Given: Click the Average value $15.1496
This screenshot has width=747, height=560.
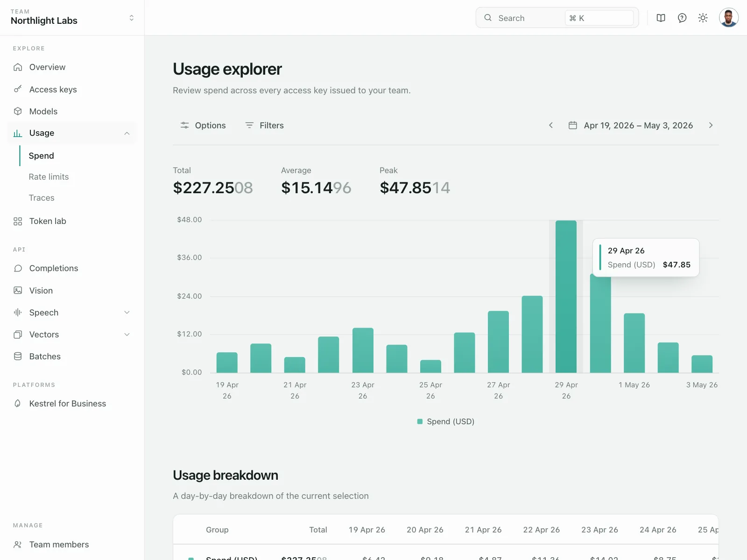Looking at the screenshot, I should pyautogui.click(x=316, y=188).
